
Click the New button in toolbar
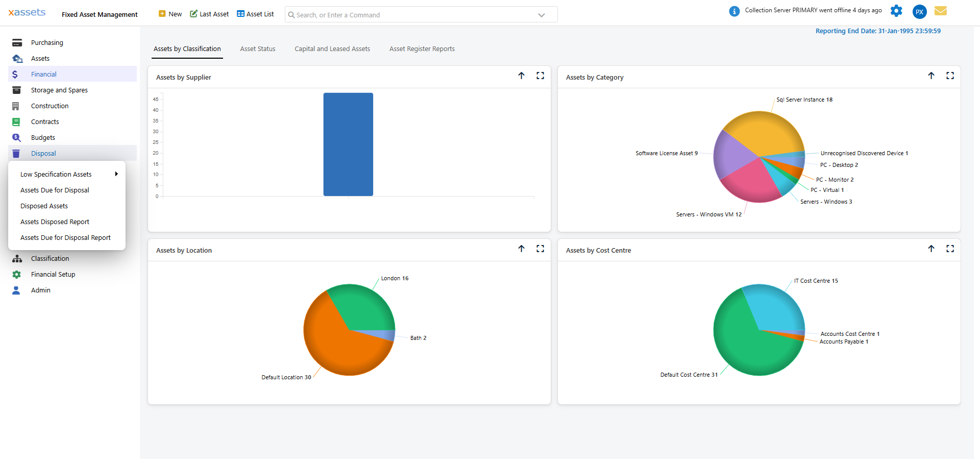[170, 14]
